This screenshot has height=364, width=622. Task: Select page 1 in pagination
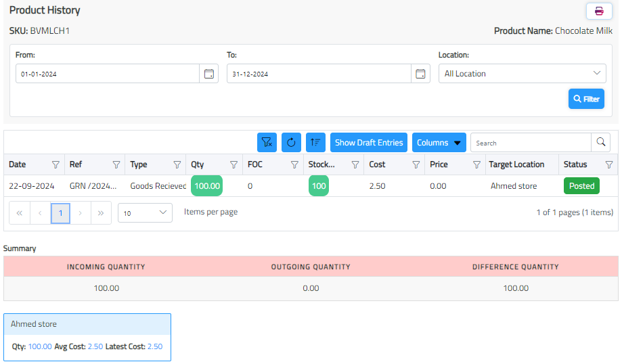point(60,213)
